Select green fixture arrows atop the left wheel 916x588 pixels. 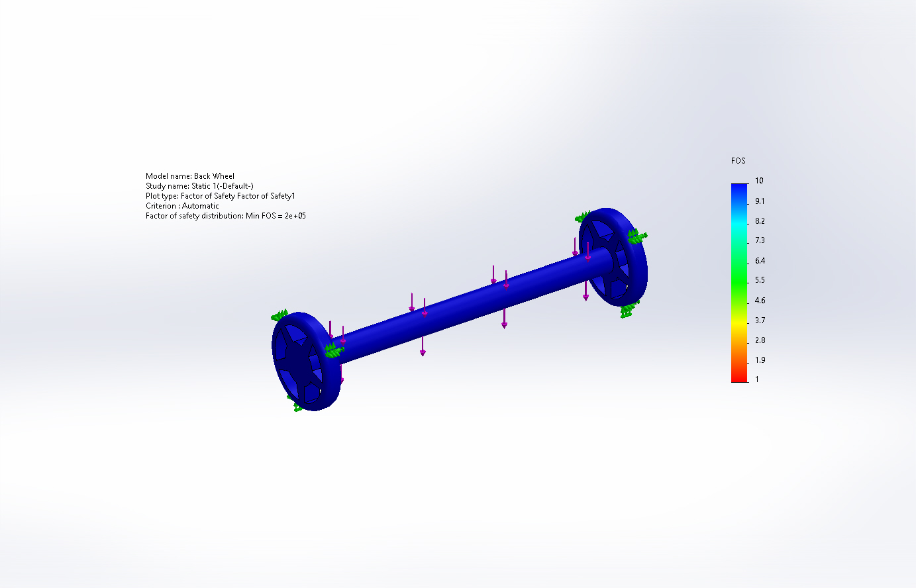click(x=280, y=315)
